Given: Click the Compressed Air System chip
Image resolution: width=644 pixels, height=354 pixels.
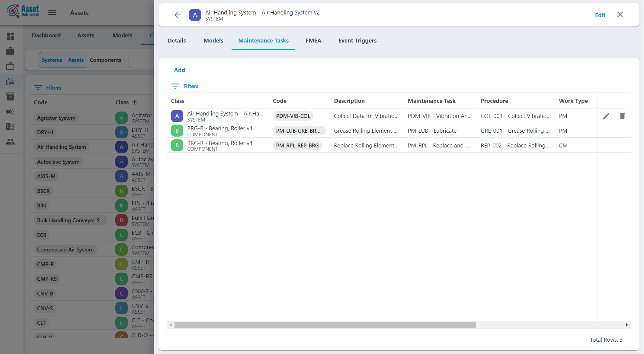Looking at the screenshot, I should pos(65,249).
